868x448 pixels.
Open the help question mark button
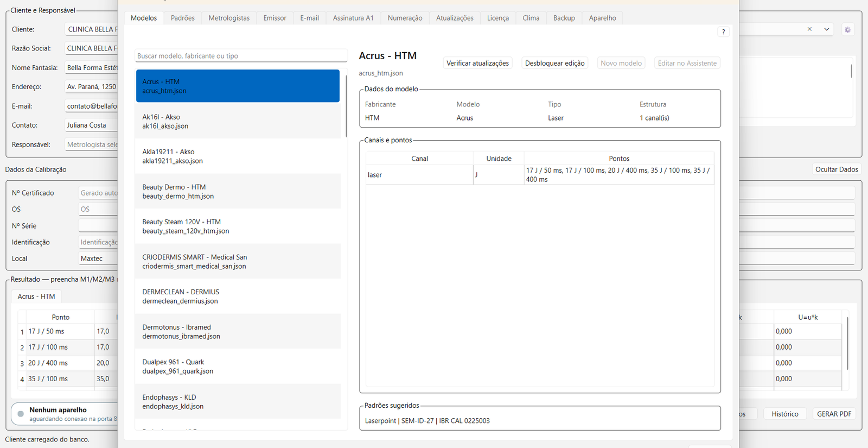(723, 32)
